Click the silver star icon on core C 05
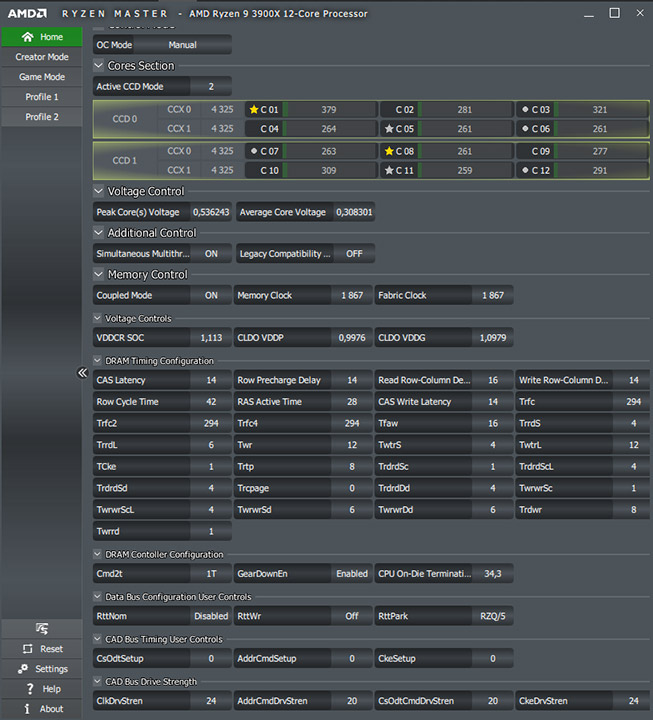Image resolution: width=653 pixels, height=720 pixels. click(389, 129)
